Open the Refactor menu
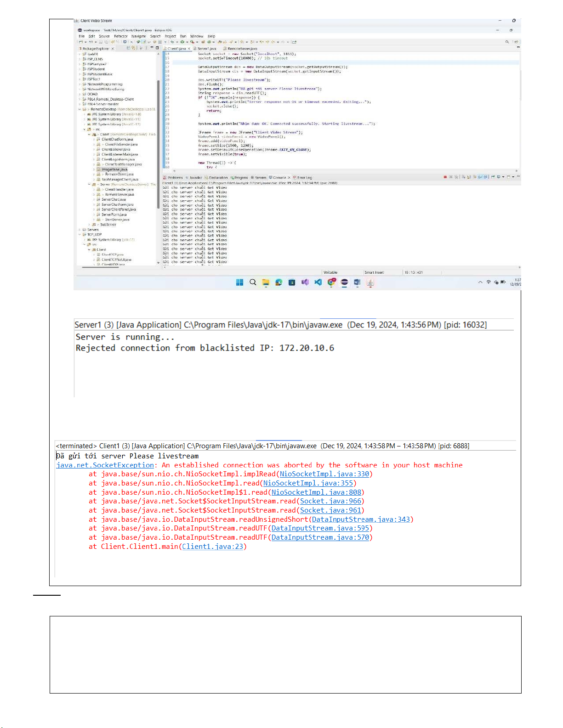Image resolution: width=563 pixels, height=728 pixels. point(120,36)
